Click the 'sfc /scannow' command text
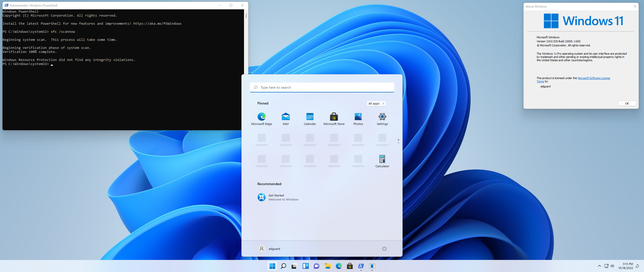The height and width of the screenshot is (272, 644). click(x=63, y=32)
